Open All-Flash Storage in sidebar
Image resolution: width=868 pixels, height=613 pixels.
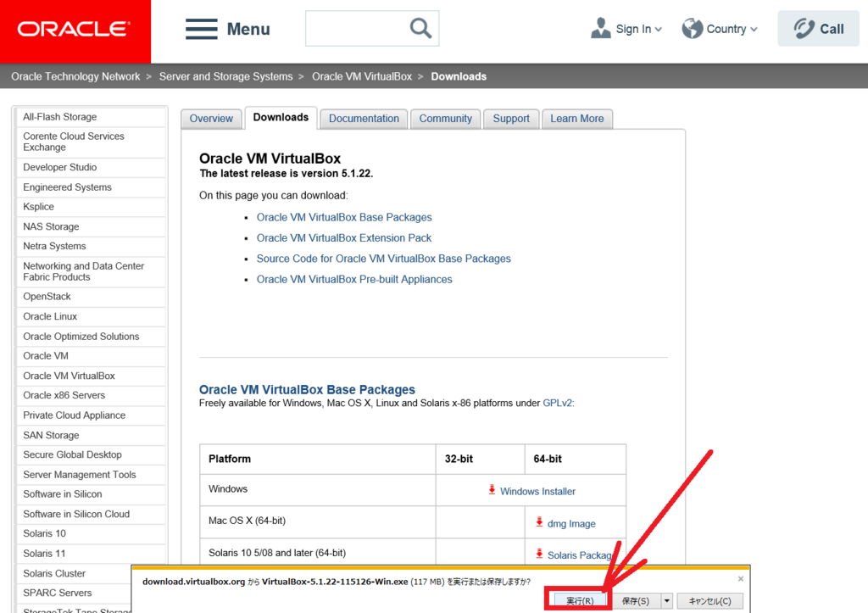60,117
